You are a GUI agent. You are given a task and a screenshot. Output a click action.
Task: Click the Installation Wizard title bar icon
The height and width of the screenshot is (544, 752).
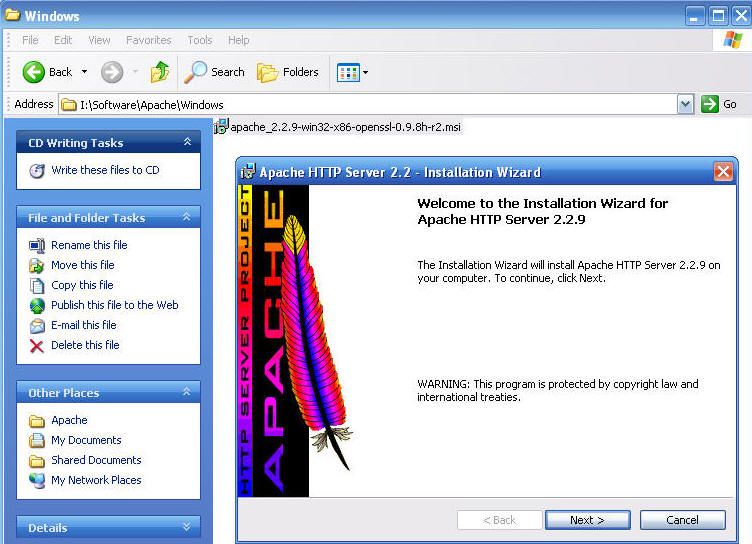pyautogui.click(x=248, y=172)
